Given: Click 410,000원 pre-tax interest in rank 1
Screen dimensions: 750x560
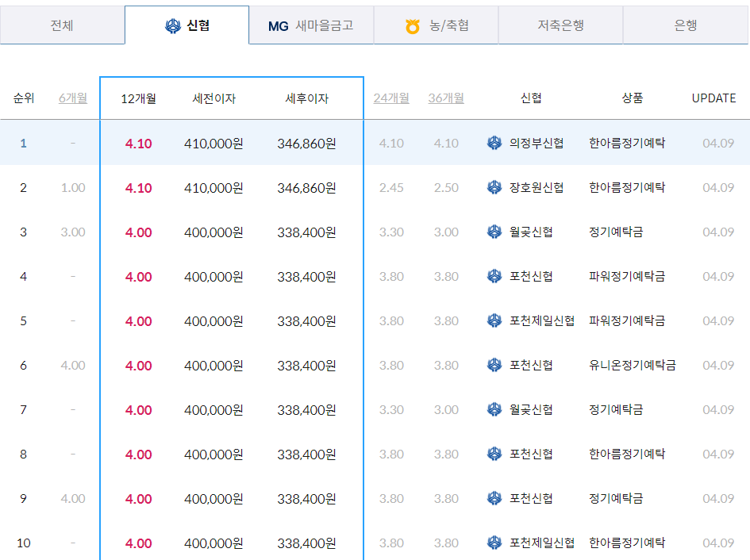Looking at the screenshot, I should click(x=213, y=144).
